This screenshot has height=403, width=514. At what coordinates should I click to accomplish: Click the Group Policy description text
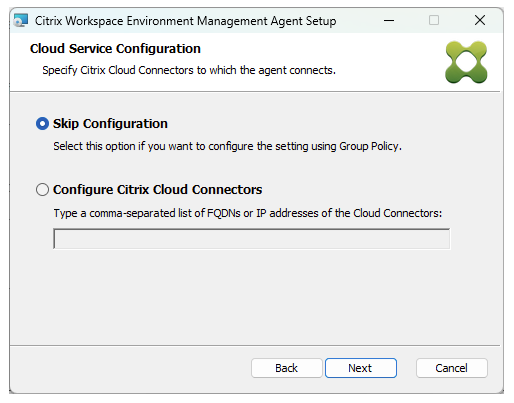[228, 146]
